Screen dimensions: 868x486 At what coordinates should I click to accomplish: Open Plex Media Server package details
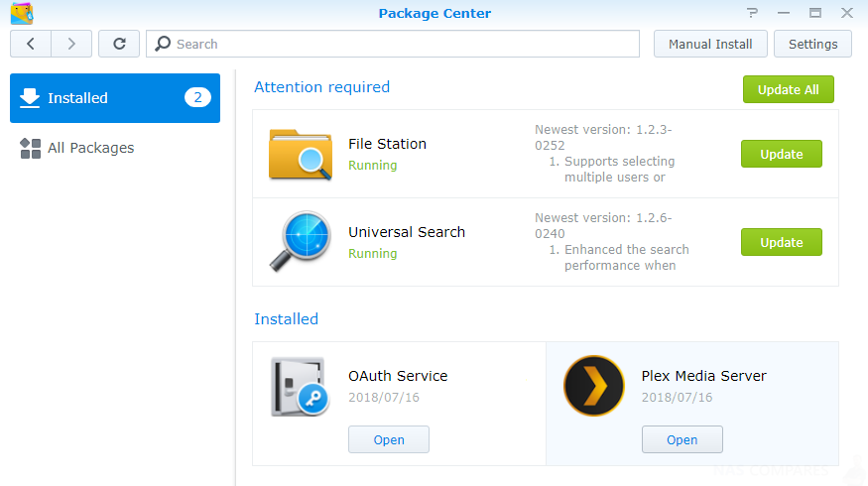[x=703, y=376]
